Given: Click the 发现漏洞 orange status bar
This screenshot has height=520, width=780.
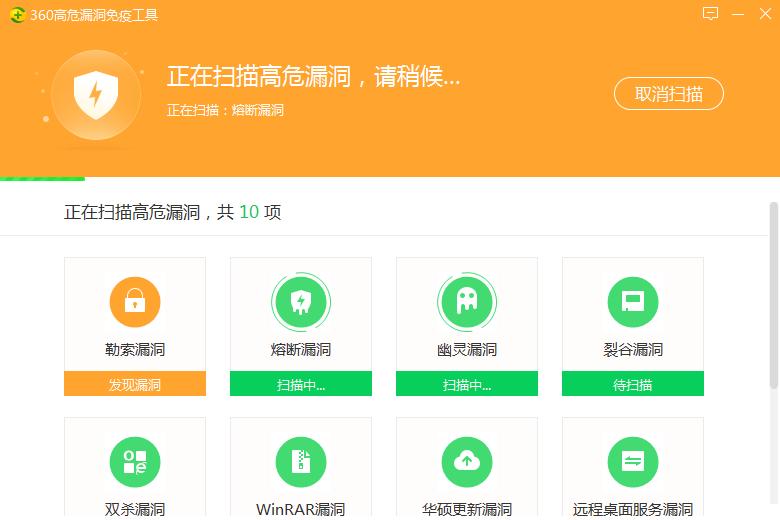Looking at the screenshot, I should pos(135,384).
